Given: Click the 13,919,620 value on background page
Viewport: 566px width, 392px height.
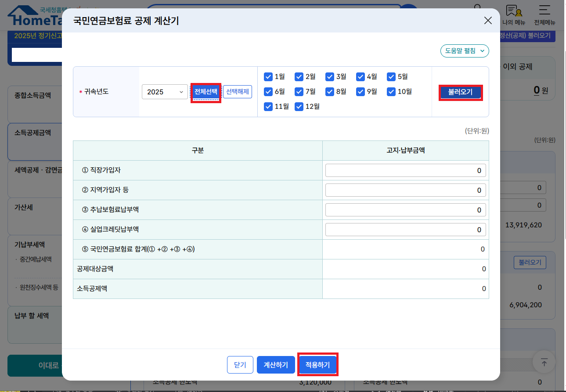Looking at the screenshot, I should 523,225.
